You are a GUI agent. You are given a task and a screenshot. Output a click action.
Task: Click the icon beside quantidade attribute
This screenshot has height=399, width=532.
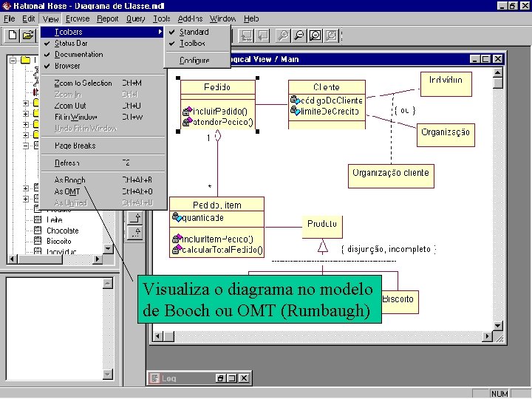coord(177,217)
